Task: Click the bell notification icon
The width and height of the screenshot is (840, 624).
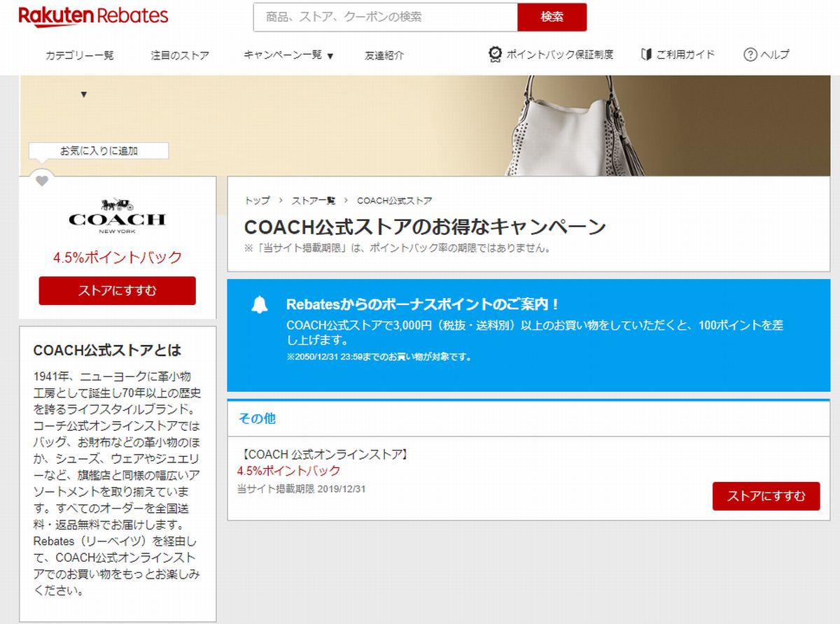Action: pyautogui.click(x=260, y=305)
